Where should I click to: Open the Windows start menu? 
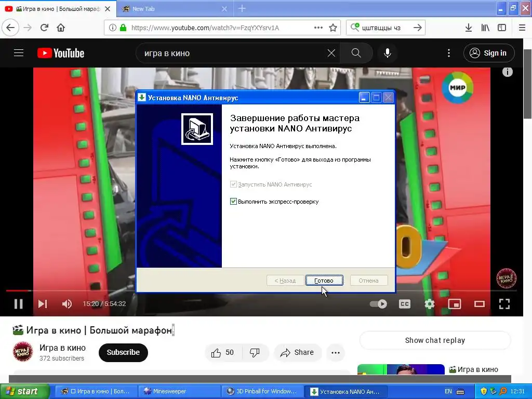tap(25, 391)
